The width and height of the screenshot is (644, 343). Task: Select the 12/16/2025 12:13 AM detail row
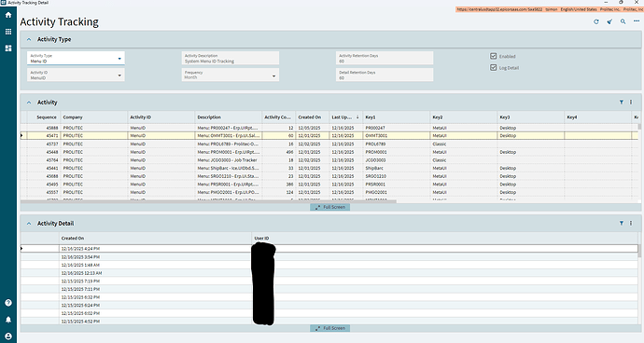[329, 273]
